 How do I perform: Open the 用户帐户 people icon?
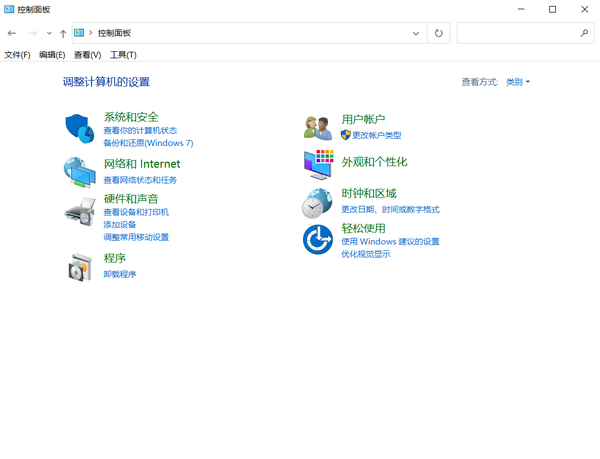point(318,129)
